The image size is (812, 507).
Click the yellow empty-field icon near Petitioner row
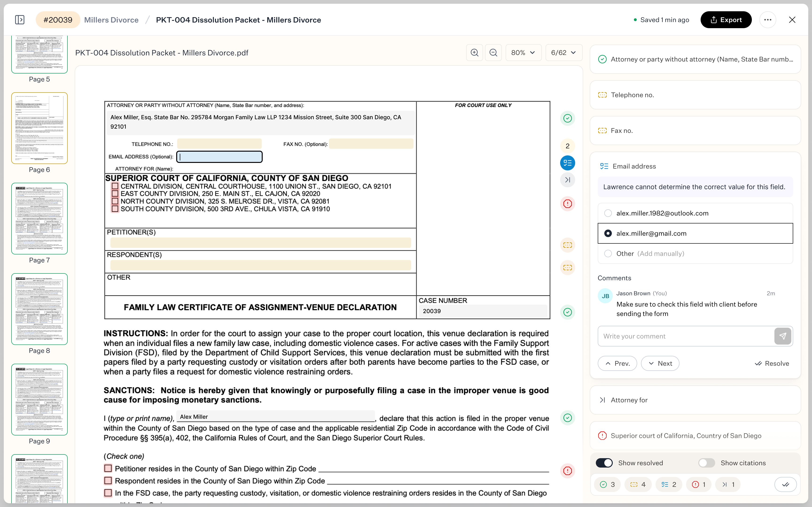(567, 245)
